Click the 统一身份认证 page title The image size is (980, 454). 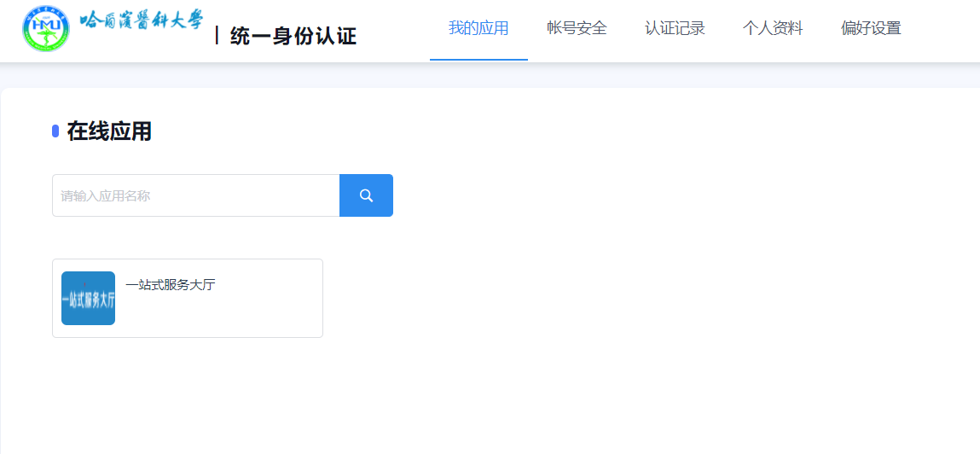(293, 36)
